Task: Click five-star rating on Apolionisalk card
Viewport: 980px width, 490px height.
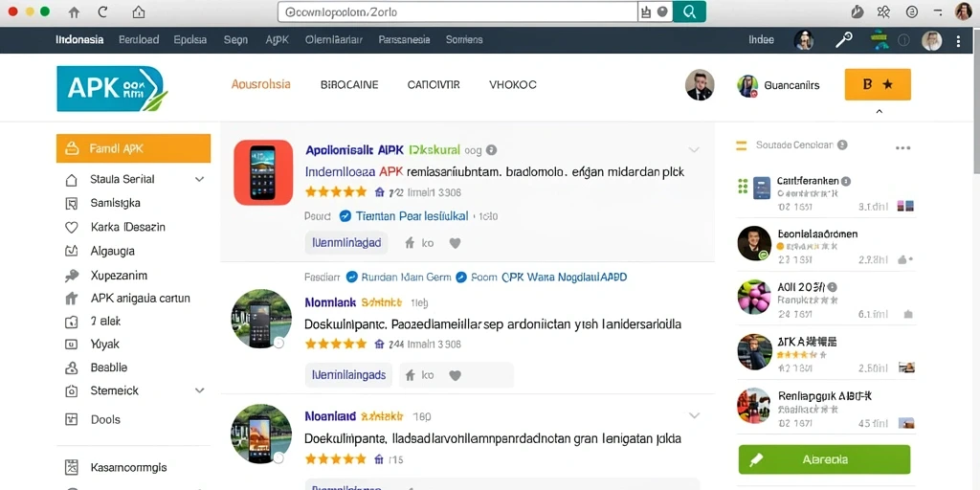Action: click(336, 191)
